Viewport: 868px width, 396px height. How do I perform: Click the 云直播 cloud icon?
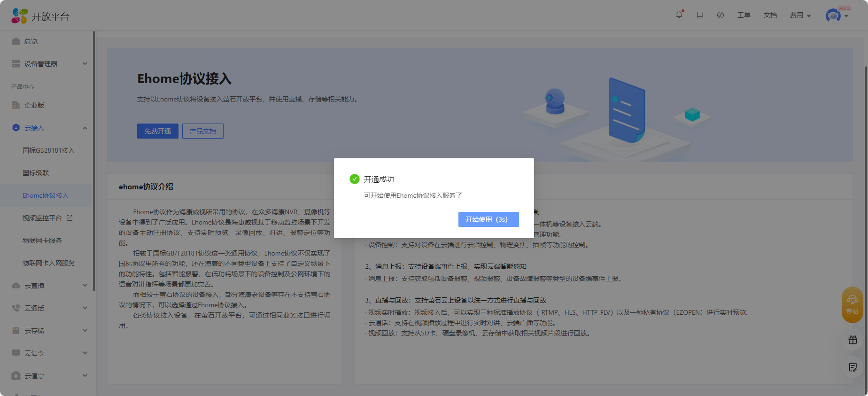click(x=16, y=286)
